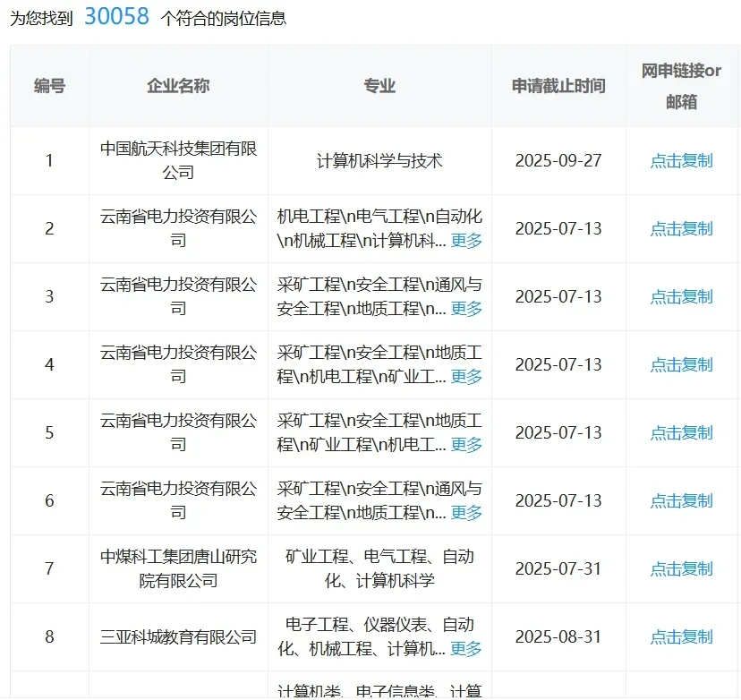Click deadline 2025-08-31
The height and width of the screenshot is (700, 741).
point(558,637)
